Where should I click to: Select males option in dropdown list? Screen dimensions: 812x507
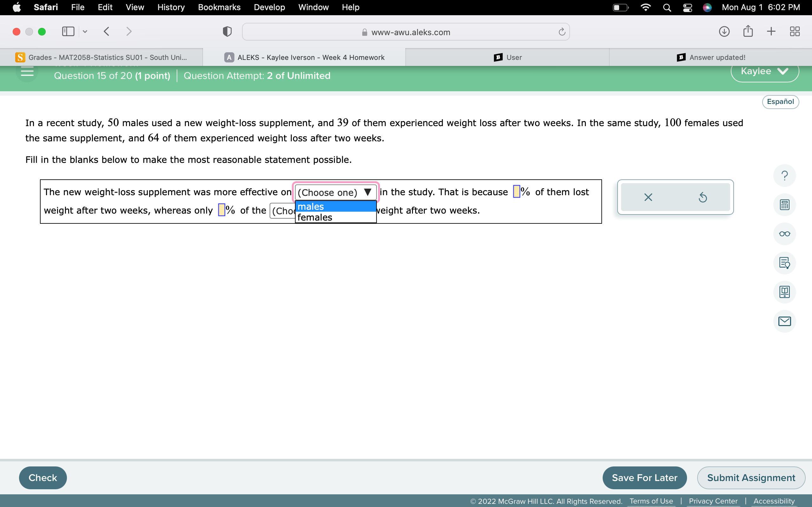pyautogui.click(x=335, y=207)
